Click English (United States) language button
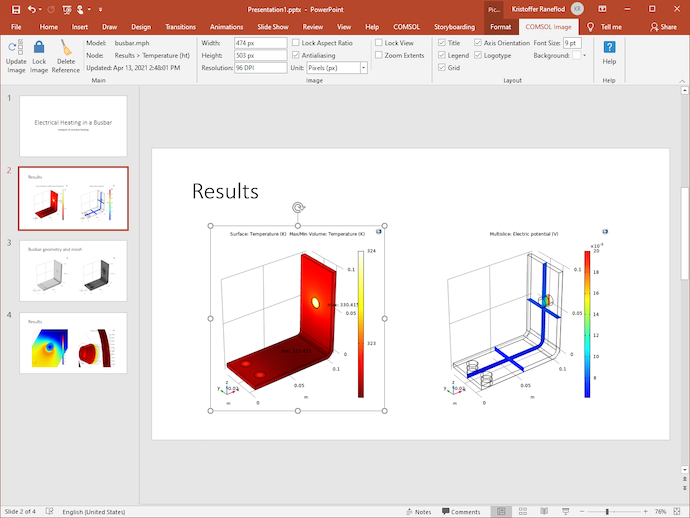 click(x=94, y=511)
